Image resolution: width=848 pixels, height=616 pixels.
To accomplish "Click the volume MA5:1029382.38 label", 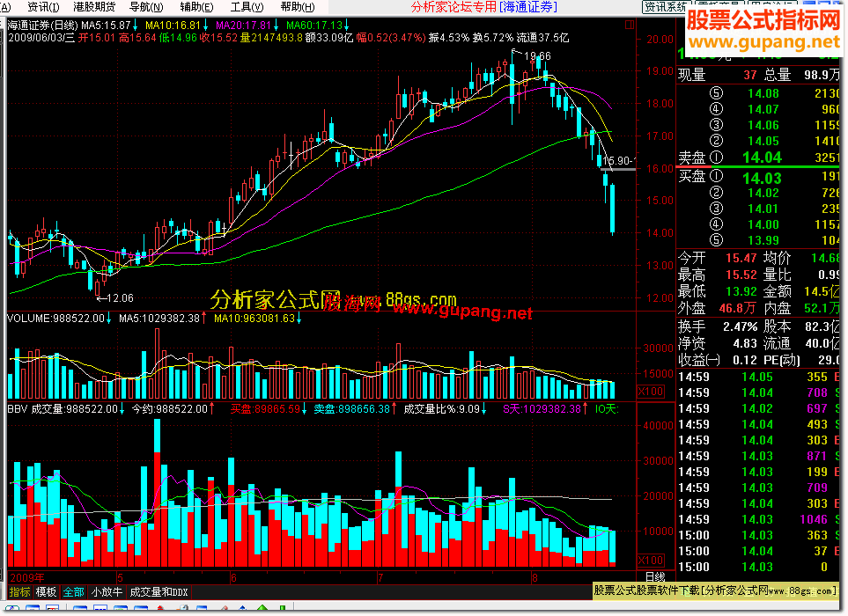I will [159, 319].
